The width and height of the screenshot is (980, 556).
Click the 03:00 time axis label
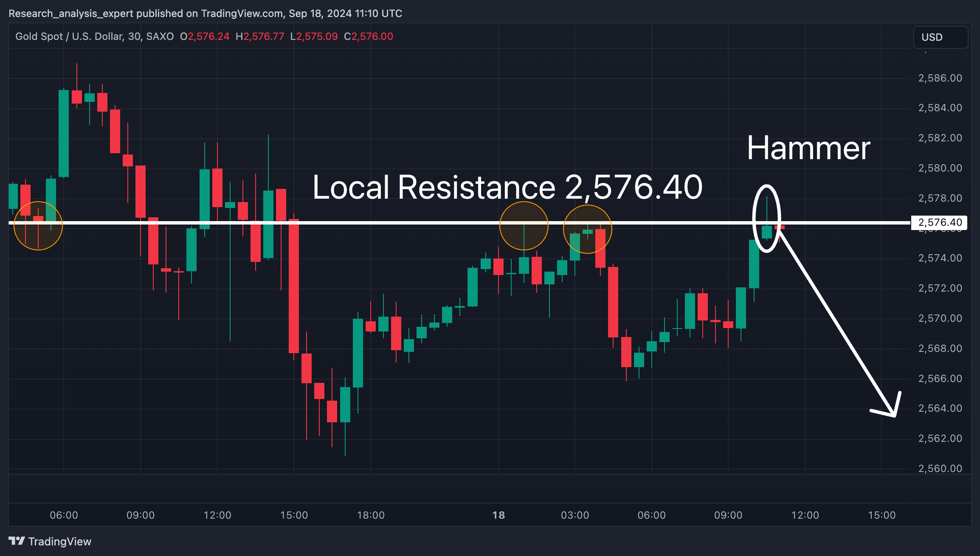click(575, 515)
